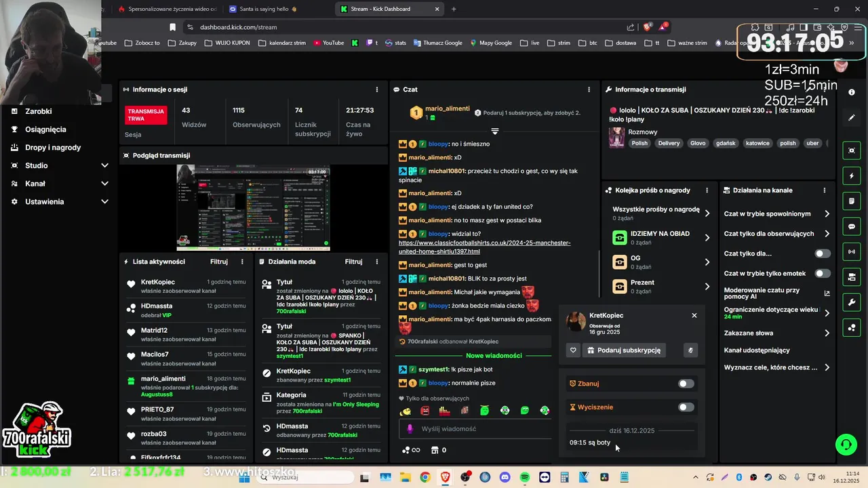Click the Polish stream tag
Screen dimensions: 868x488
click(639, 143)
